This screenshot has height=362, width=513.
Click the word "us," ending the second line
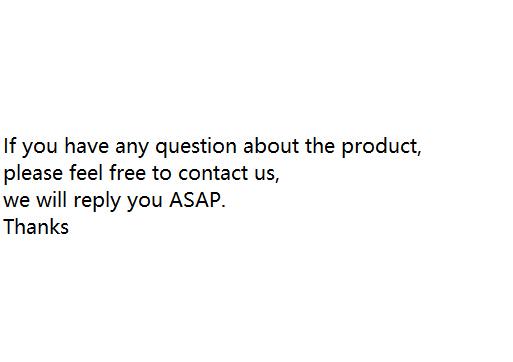[x=267, y=175]
